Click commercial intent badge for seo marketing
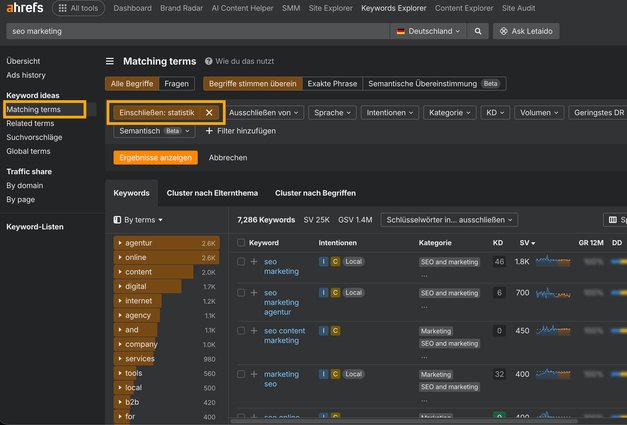Screen dimensions: 627x425 [x=335, y=261]
